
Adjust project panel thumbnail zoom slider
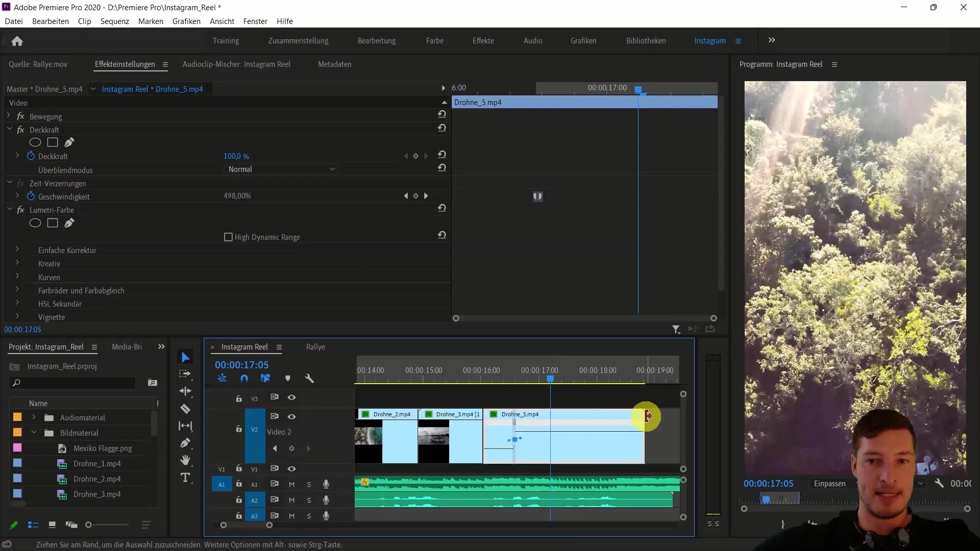click(89, 525)
